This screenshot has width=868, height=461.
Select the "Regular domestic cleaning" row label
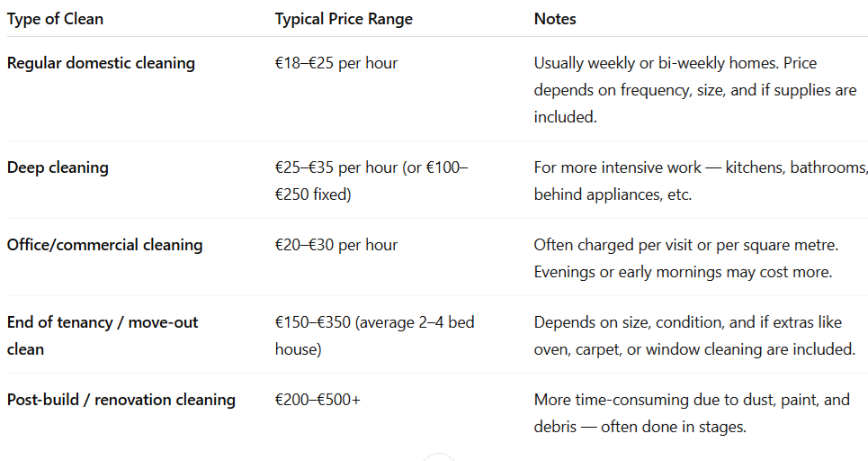click(101, 64)
